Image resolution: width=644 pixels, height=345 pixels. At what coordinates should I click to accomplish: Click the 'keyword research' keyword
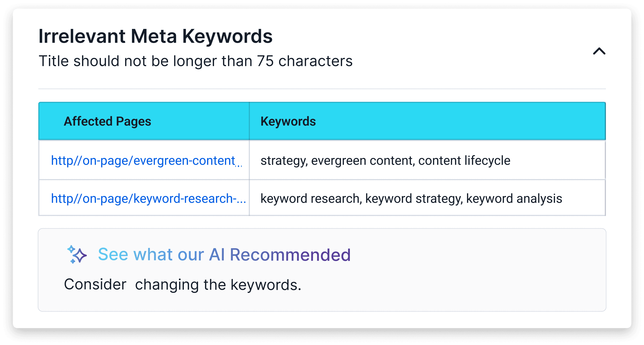click(x=310, y=199)
